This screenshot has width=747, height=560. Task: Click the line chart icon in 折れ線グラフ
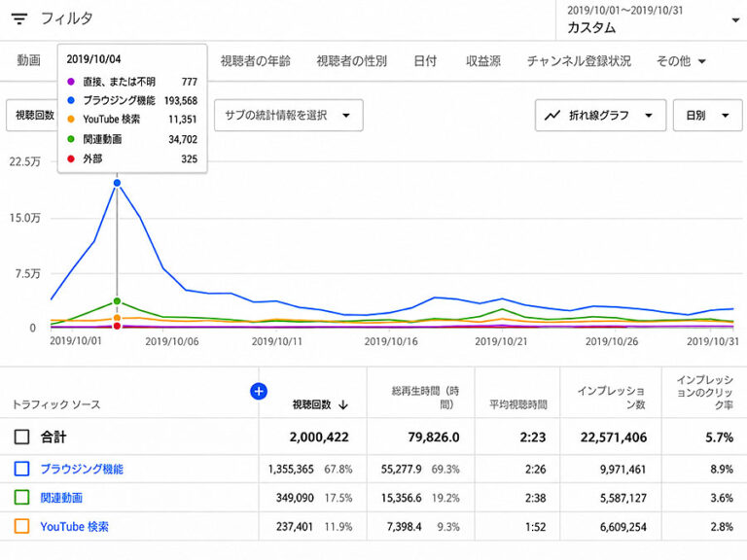tap(552, 116)
